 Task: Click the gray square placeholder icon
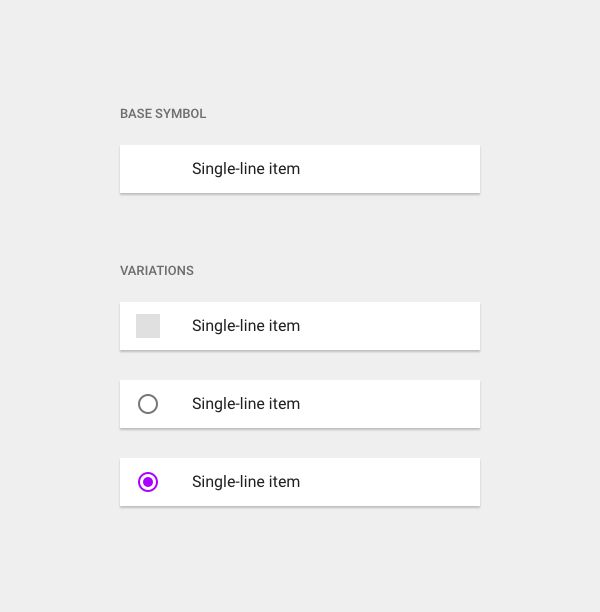coord(148,326)
